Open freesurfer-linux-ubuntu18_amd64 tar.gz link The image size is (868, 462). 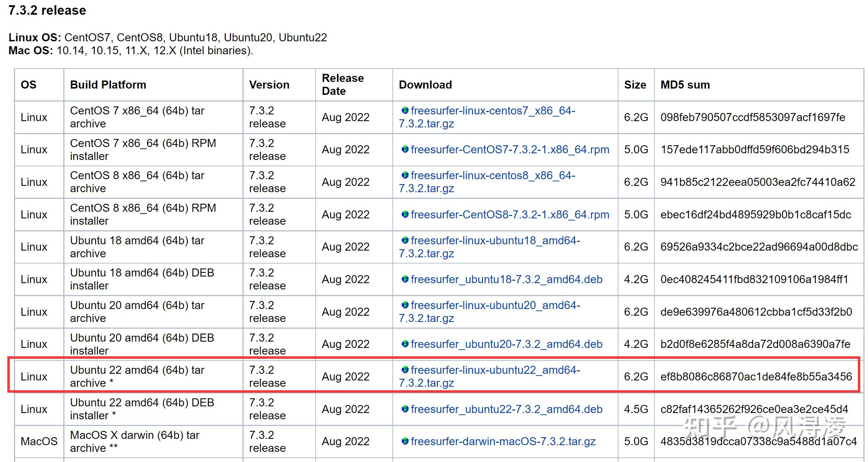pos(495,241)
